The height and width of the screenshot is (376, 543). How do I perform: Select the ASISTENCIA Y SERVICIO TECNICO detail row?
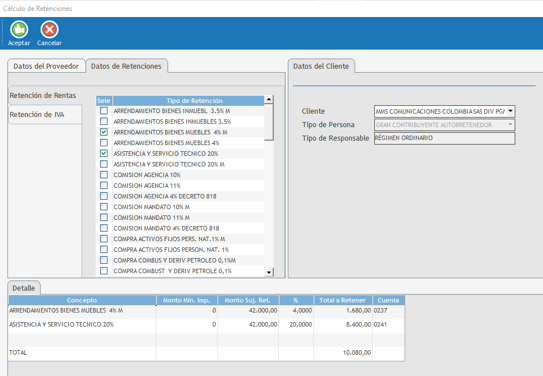coord(206,324)
